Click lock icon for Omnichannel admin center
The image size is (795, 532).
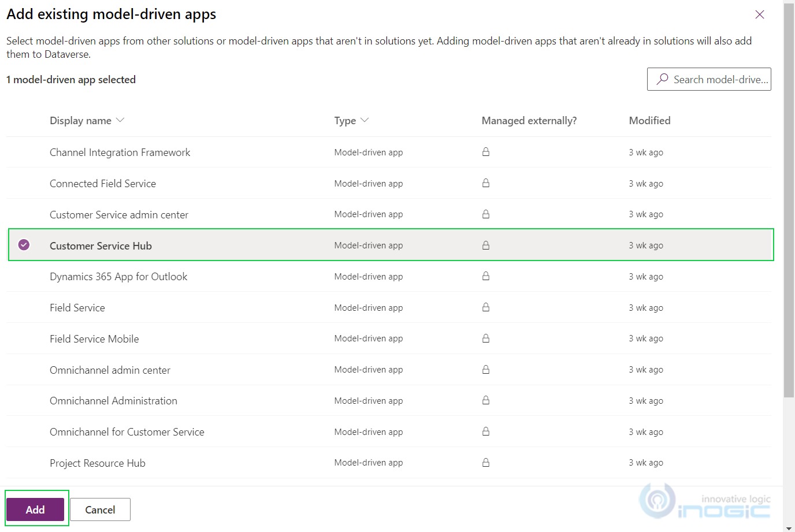(486, 369)
